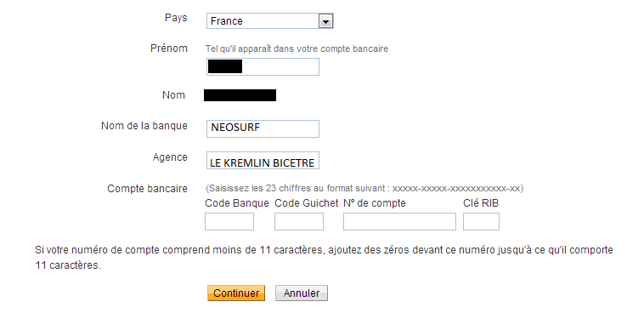Click the blacked-out Nom value
Viewport: 644px width, 313px height.
point(240,95)
